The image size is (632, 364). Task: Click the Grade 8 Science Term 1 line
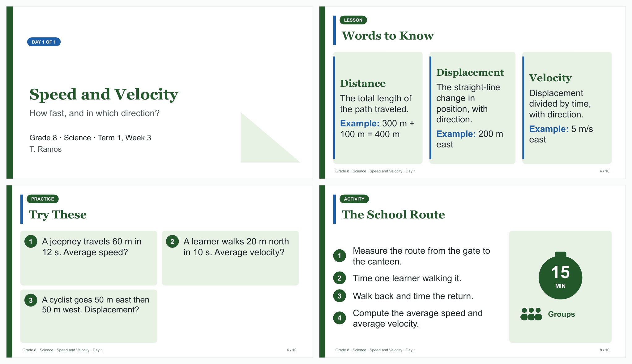pyautogui.click(x=90, y=138)
